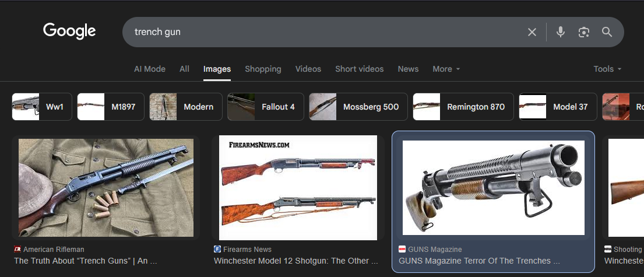The width and height of the screenshot is (644, 277).
Task: Filter images by Modern chip
Action: (x=186, y=107)
